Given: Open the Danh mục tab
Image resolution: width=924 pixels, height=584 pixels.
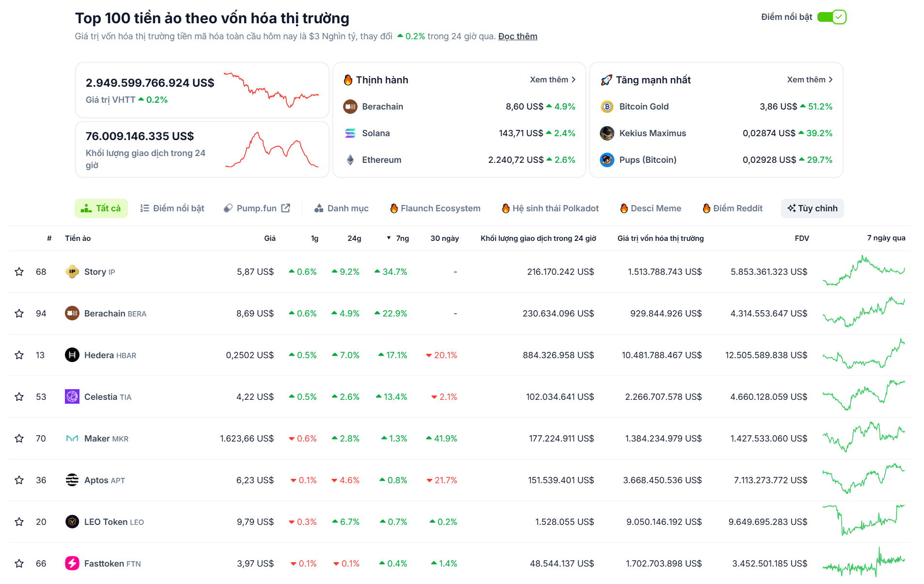Looking at the screenshot, I should [x=342, y=208].
